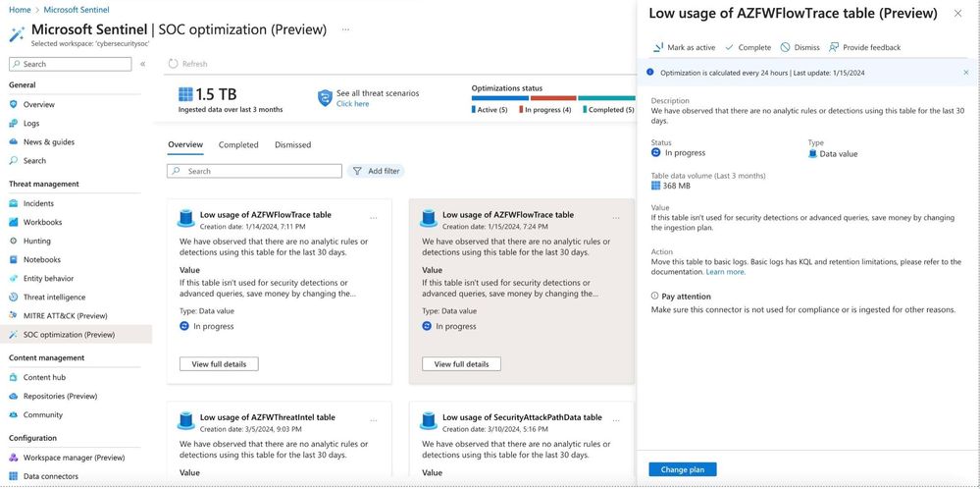Click the Workbooks chart icon
Viewport: 980px width, 489px height.
click(13, 222)
